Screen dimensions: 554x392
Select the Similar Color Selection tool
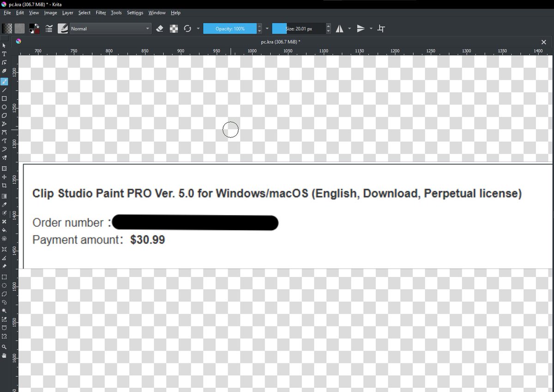click(4, 319)
